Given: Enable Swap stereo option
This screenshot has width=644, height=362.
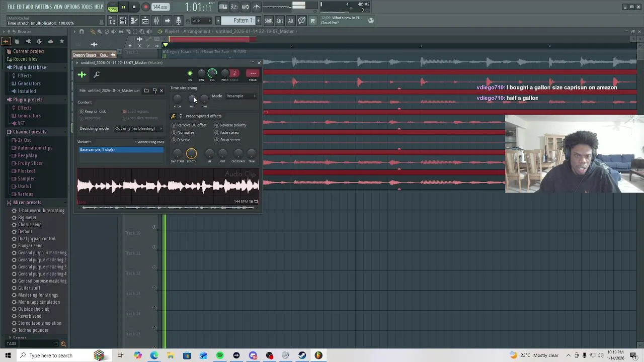Looking at the screenshot, I should click(x=227, y=140).
